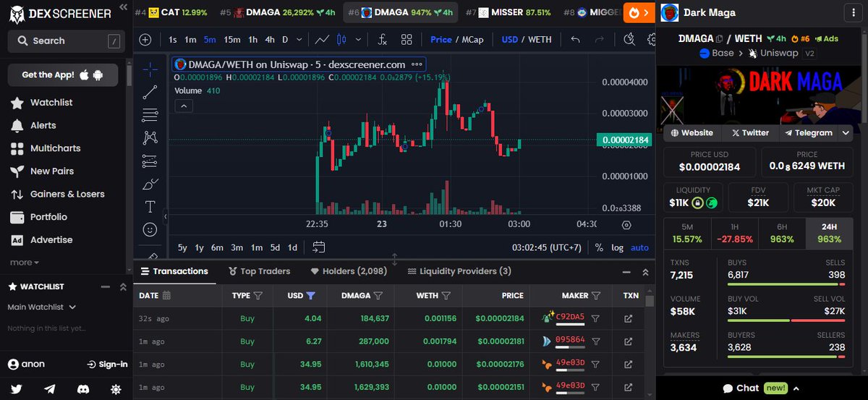Toggle chart to MCap mode
This screenshot has width=868, height=400.
(x=473, y=39)
